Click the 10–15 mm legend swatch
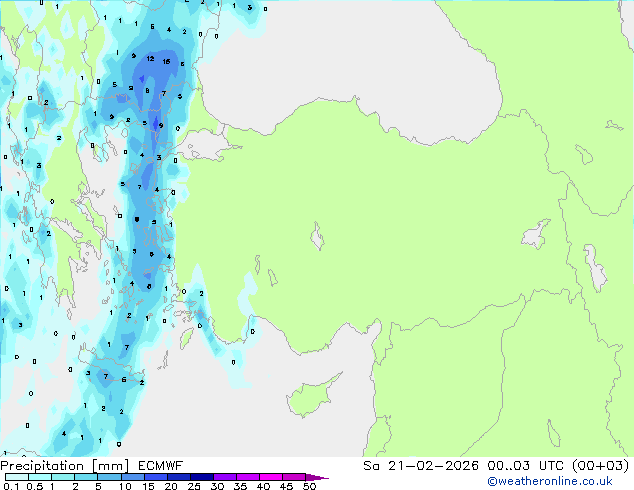Image resolution: width=634 pixels, height=490 pixels. click(x=132, y=477)
